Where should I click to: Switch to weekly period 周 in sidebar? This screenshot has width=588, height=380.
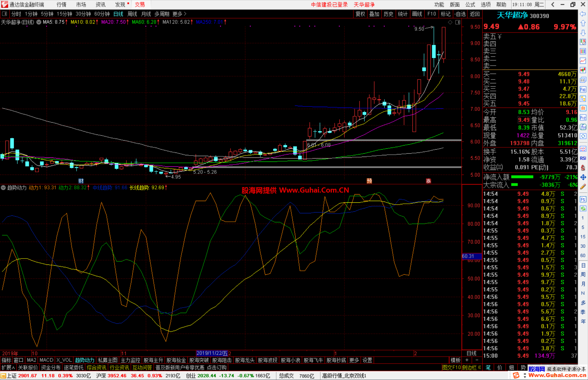tap(583, 275)
